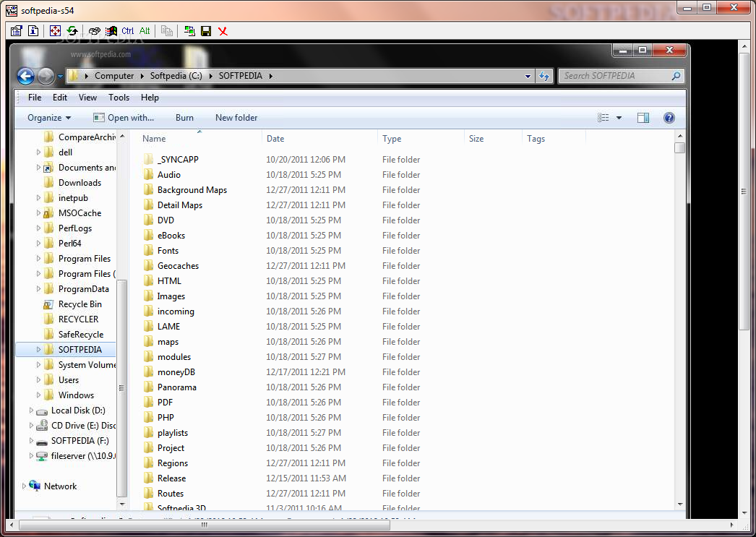Click Explorer's forward arrow button

click(46, 76)
